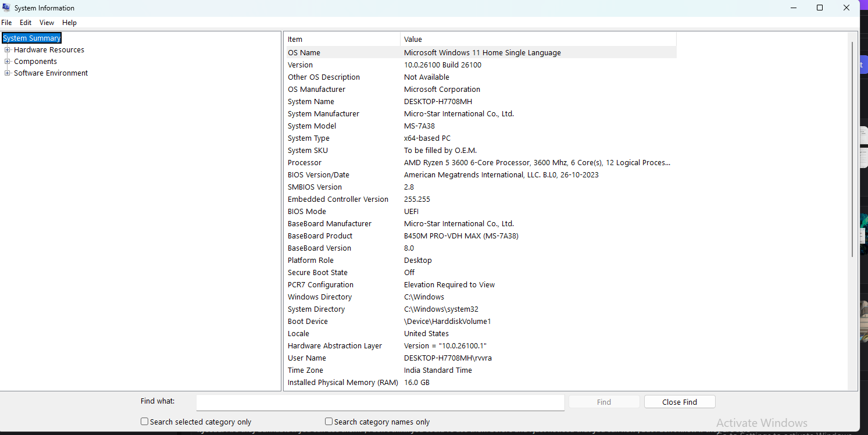Select the System SKU label
The image size is (868, 435).
(308, 151)
